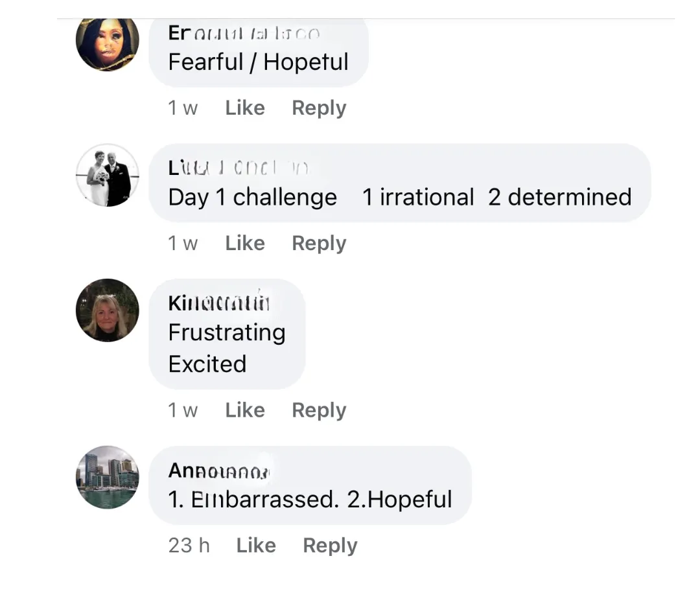
Task: Select commenter name above 'Frustrating'
Action: (x=219, y=303)
